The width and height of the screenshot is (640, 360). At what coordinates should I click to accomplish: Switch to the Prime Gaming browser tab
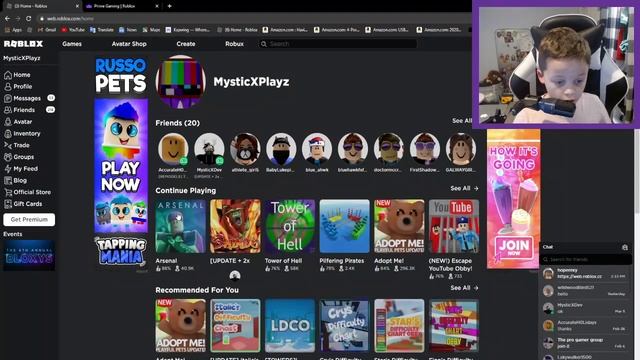[122, 6]
